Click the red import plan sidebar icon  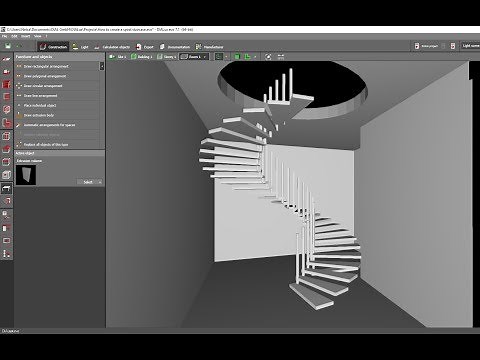coord(6,71)
